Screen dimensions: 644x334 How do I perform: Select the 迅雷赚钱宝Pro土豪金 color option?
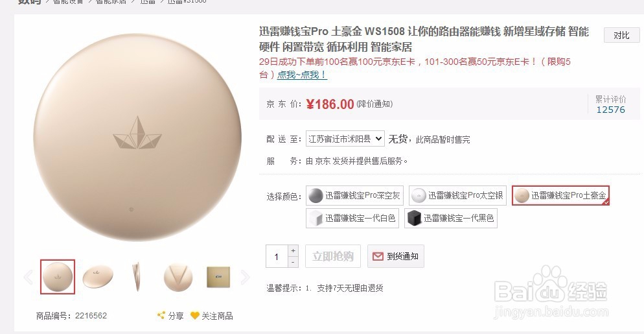[x=560, y=195]
